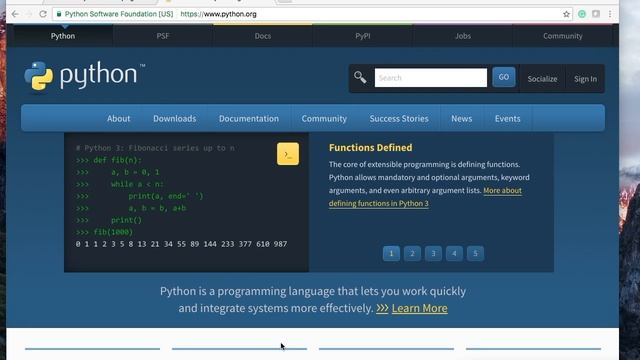Show slide 1 of the code carousel

coord(391,253)
